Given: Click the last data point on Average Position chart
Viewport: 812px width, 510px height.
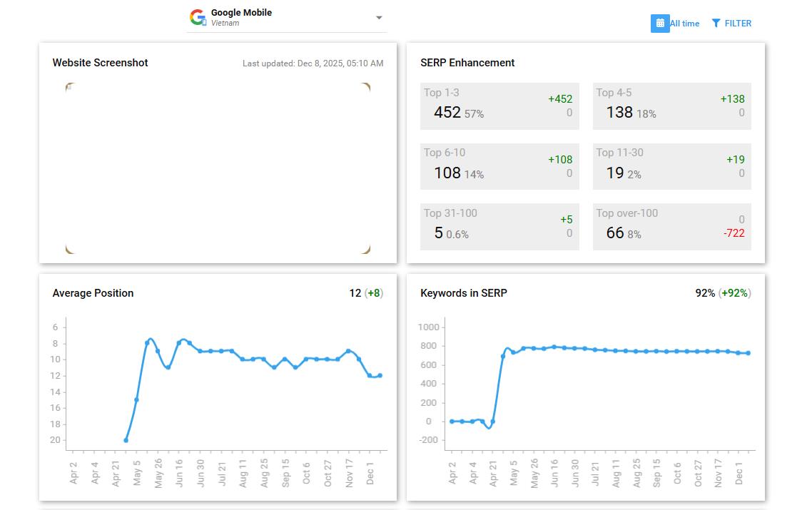Looking at the screenshot, I should tap(380, 375).
